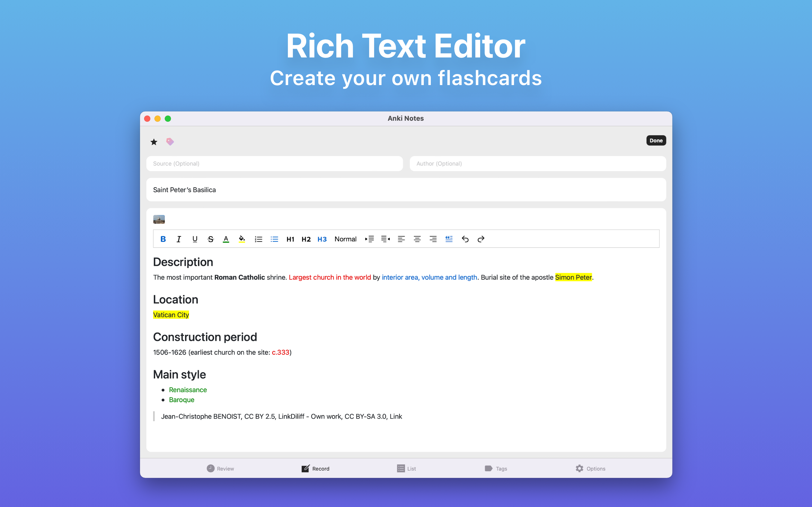812x507 pixels.
Task: Redo the last action
Action: [x=481, y=239]
